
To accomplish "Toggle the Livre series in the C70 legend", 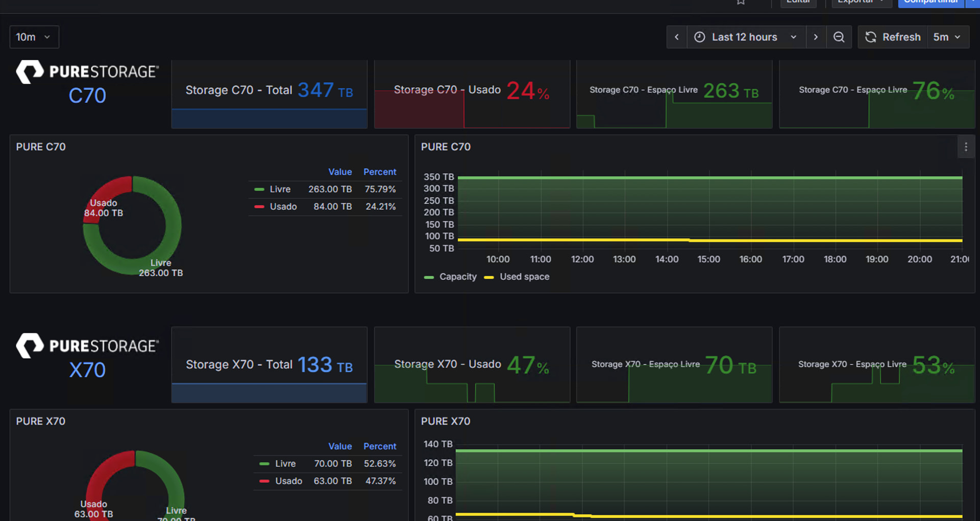I will 280,190.
